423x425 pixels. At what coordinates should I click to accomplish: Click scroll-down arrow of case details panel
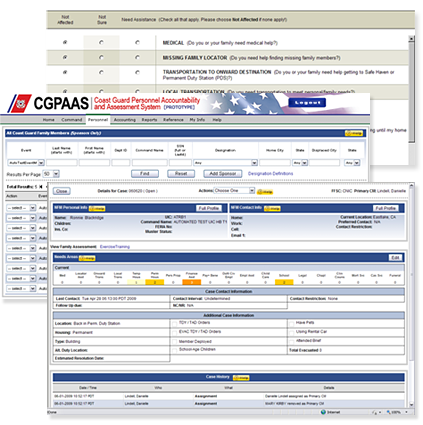[412, 404]
